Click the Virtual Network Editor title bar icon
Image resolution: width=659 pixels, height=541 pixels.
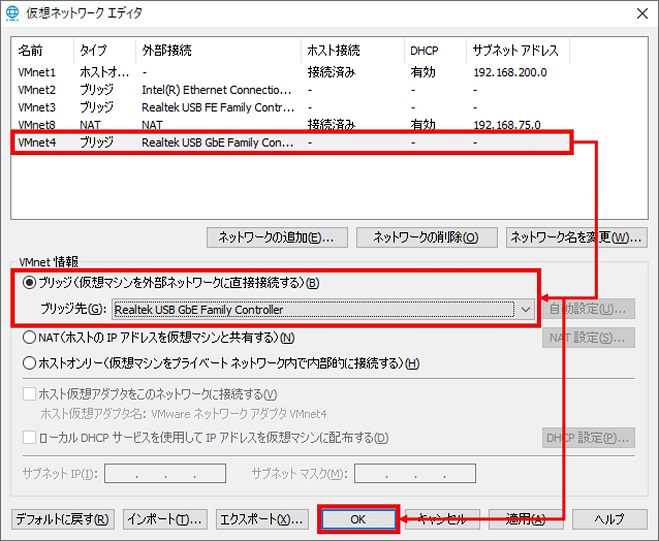(12, 13)
